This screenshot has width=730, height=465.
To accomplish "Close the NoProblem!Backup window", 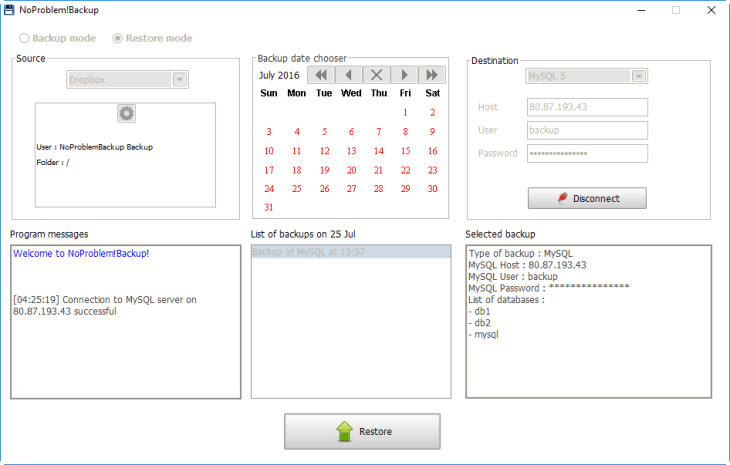I will 711,10.
